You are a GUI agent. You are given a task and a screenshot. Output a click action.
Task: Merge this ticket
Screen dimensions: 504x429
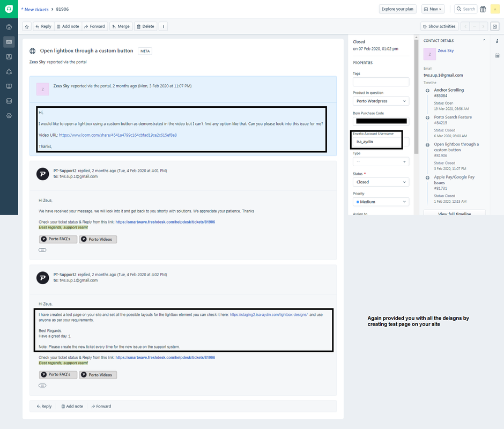[x=121, y=26]
